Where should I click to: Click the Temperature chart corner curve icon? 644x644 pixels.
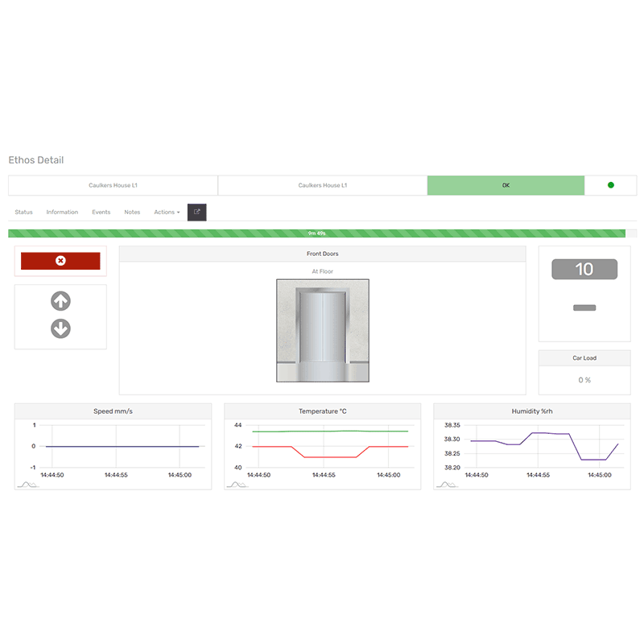coord(236,485)
